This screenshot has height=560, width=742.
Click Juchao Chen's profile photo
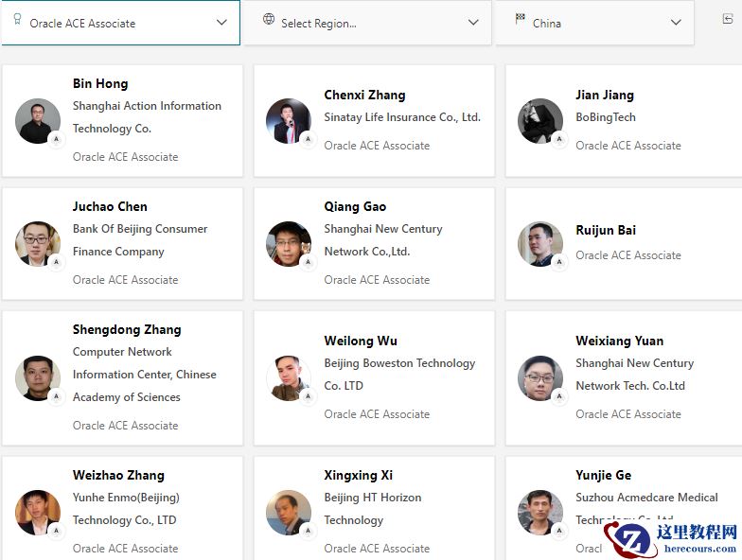[38, 244]
